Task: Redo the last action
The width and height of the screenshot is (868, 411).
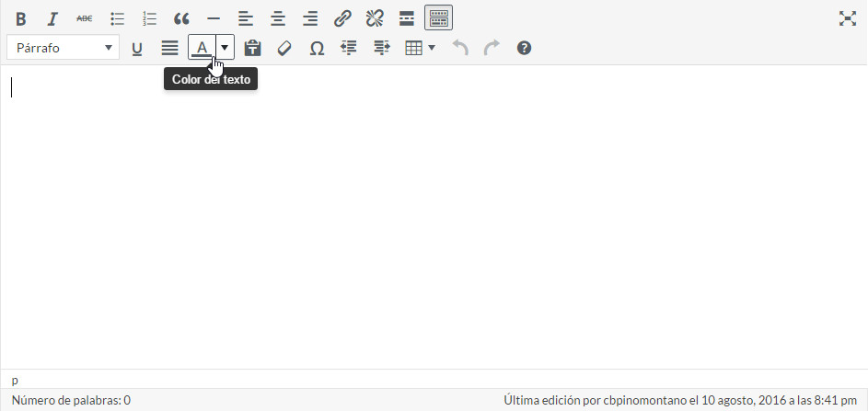Action: (492, 48)
